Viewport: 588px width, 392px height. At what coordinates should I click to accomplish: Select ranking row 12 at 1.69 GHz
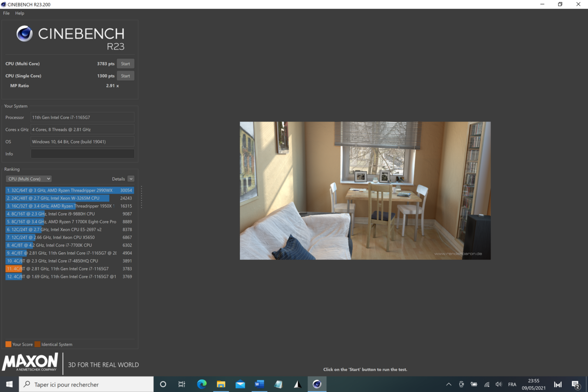tap(70, 276)
